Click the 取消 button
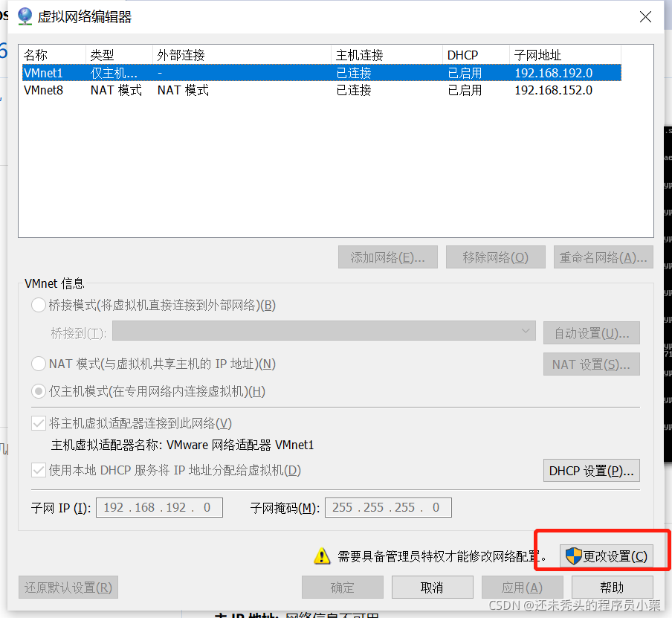 click(x=432, y=587)
